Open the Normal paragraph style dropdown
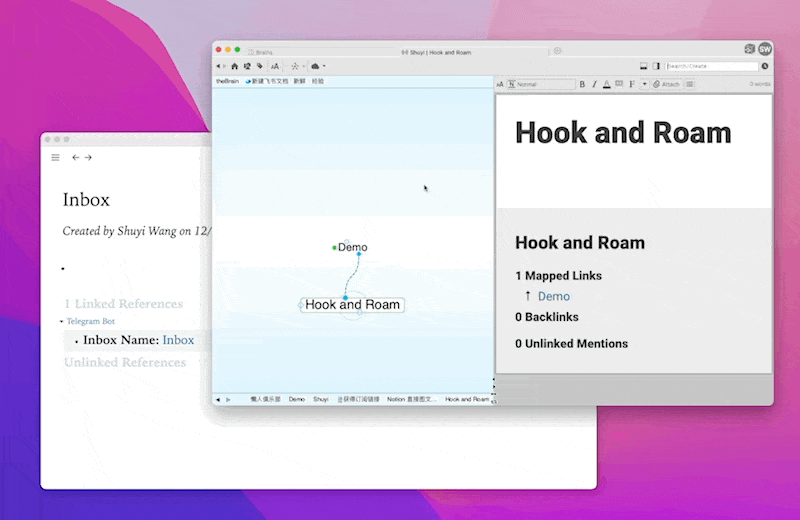The width and height of the screenshot is (800, 520). 541,84
